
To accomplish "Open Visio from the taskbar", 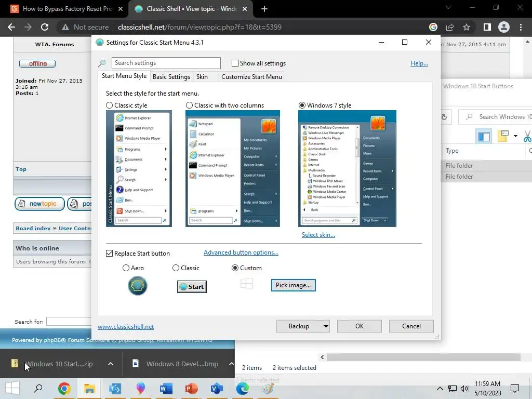I will 217,389.
